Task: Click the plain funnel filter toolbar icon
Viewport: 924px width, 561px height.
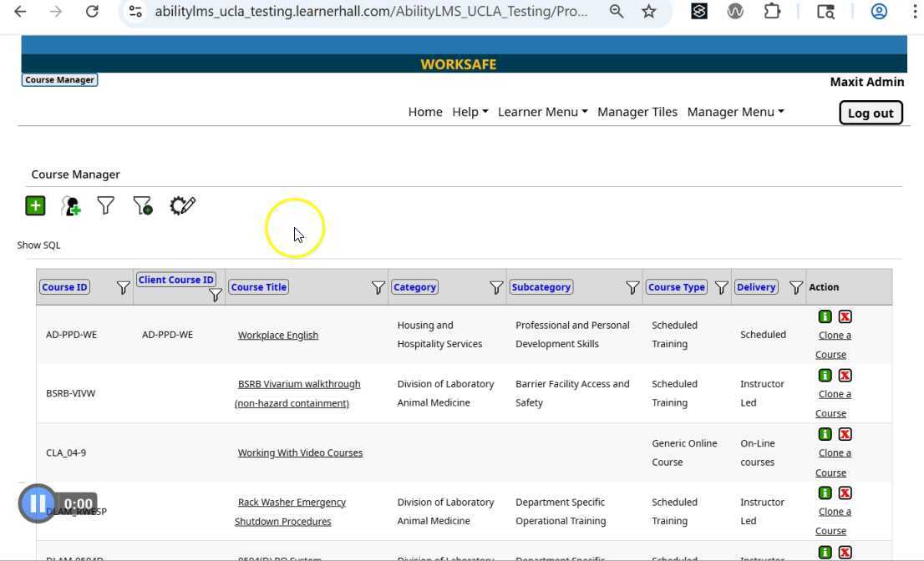Action: coord(105,205)
